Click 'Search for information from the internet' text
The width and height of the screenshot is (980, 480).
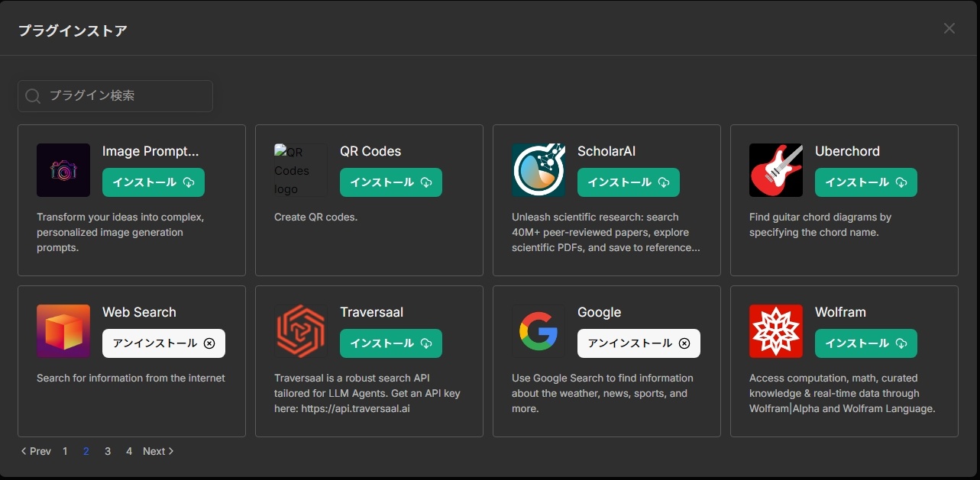click(x=131, y=378)
